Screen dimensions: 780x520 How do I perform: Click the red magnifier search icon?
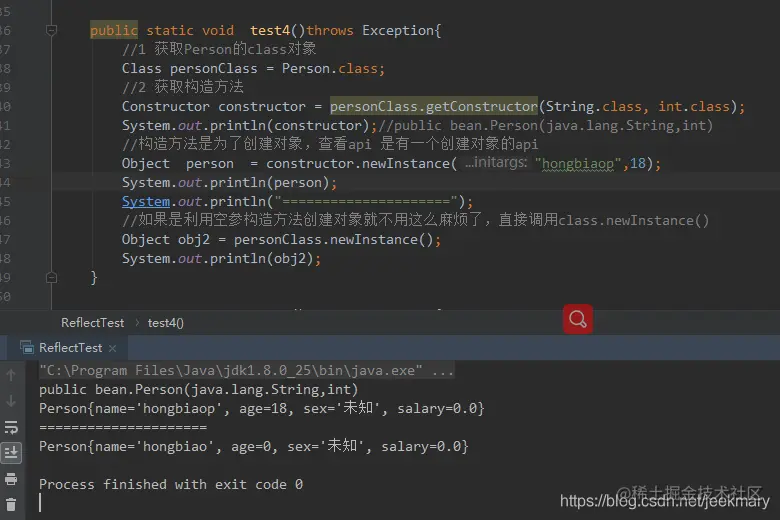click(x=578, y=319)
